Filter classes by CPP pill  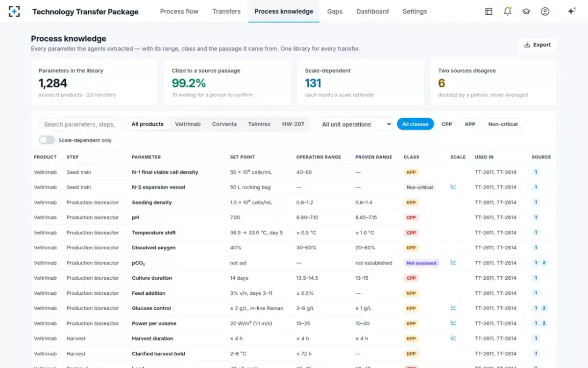[447, 124]
